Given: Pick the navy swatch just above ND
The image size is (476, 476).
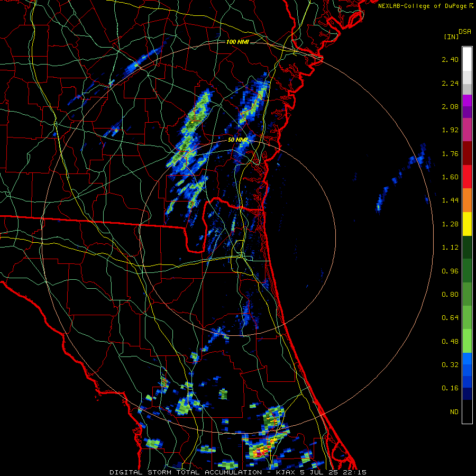Looking at the screenshot, I should [x=467, y=394].
